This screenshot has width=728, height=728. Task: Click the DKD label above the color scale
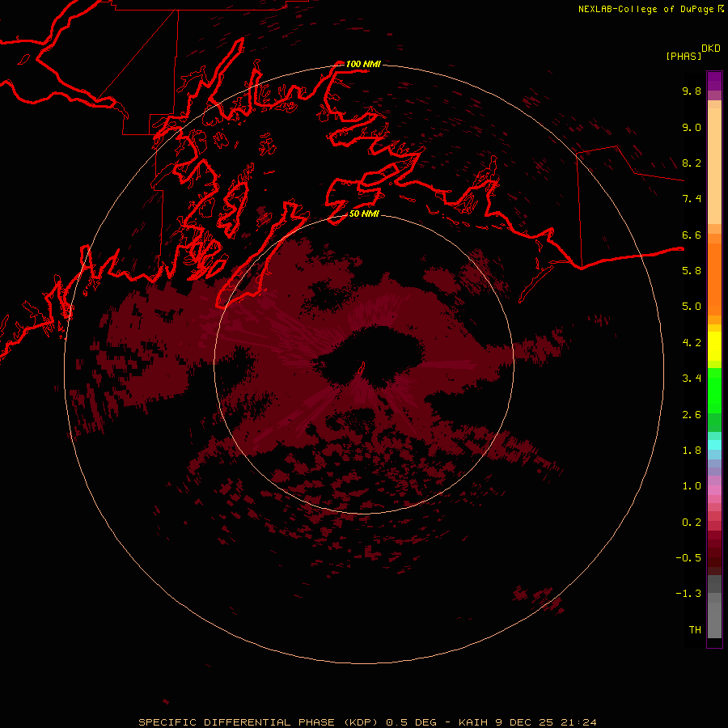click(711, 49)
